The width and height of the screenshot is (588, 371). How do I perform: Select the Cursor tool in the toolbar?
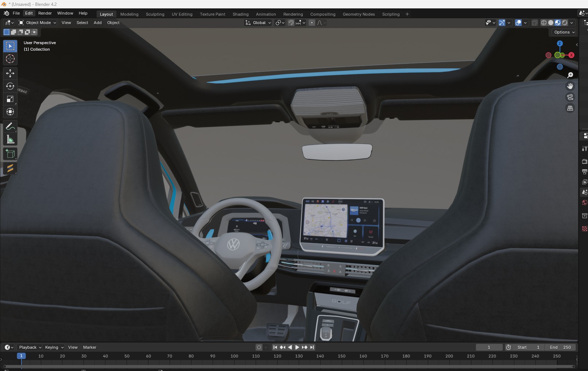[x=10, y=59]
